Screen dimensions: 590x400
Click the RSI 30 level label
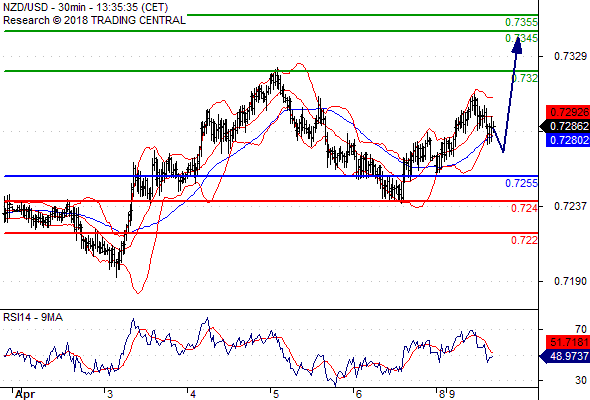coord(581,380)
